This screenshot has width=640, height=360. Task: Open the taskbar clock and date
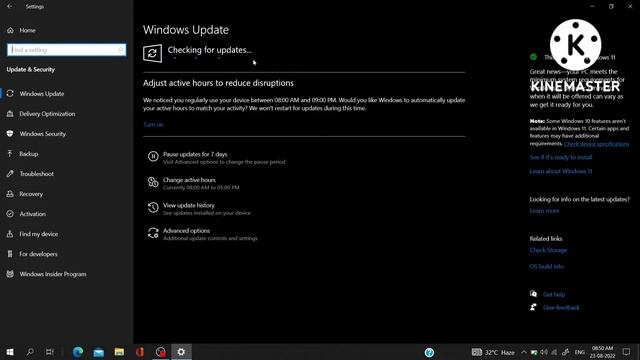pos(602,352)
